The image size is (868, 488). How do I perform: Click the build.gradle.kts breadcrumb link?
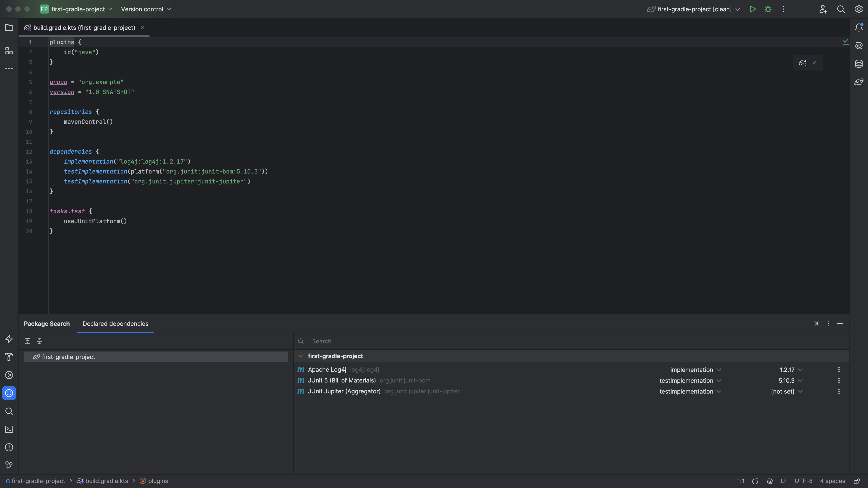pos(106,481)
